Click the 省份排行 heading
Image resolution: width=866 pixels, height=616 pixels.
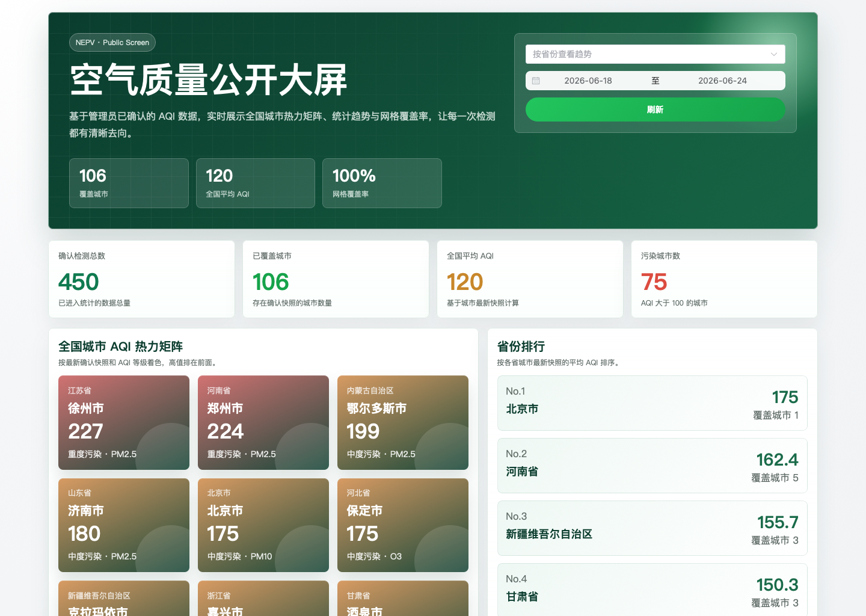pos(521,346)
